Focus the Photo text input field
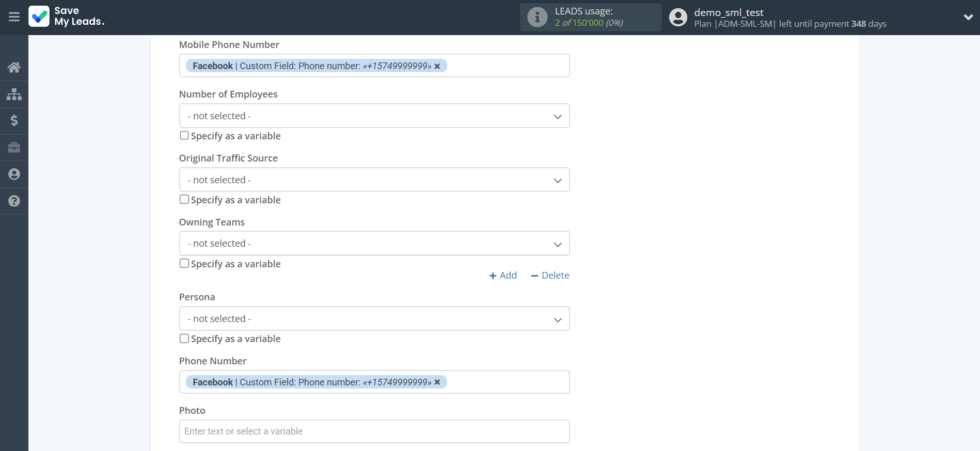This screenshot has width=980, height=451. [x=374, y=431]
